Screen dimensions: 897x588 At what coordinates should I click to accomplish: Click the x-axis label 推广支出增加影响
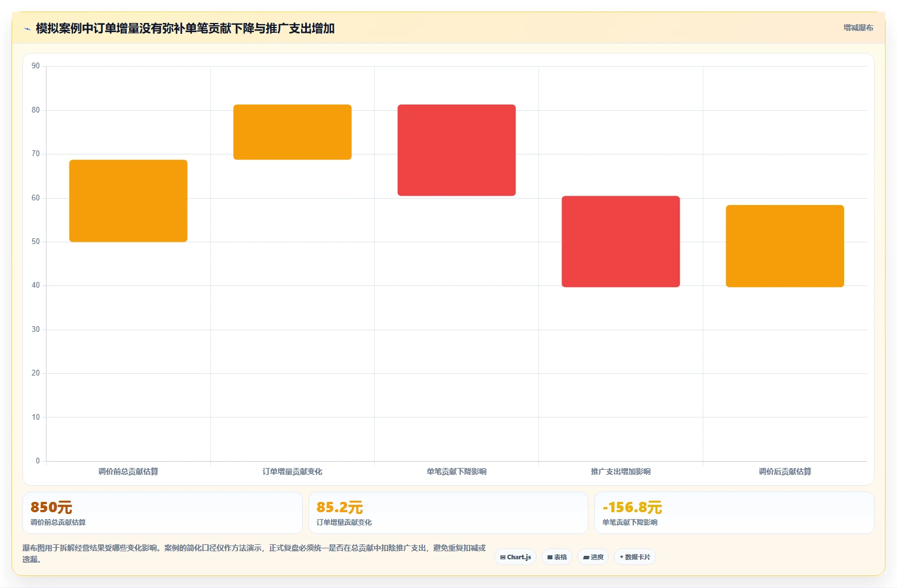pyautogui.click(x=621, y=471)
